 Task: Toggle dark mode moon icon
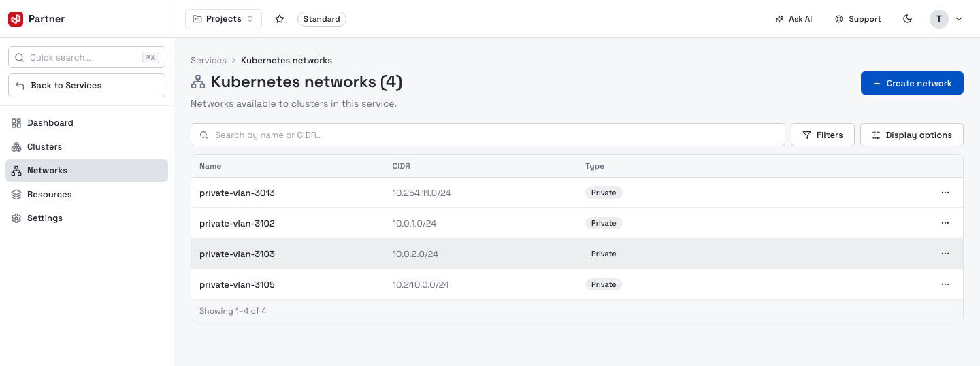point(907,19)
